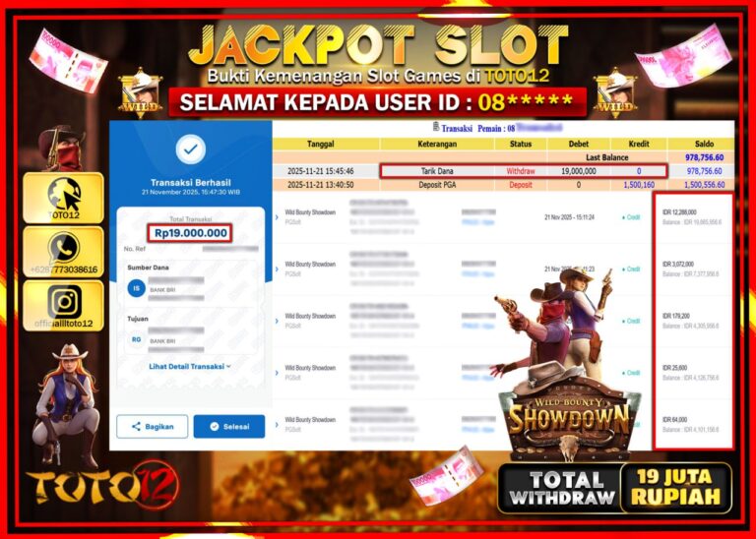Expand the last Wild Bounty Showdown row

click(x=277, y=425)
